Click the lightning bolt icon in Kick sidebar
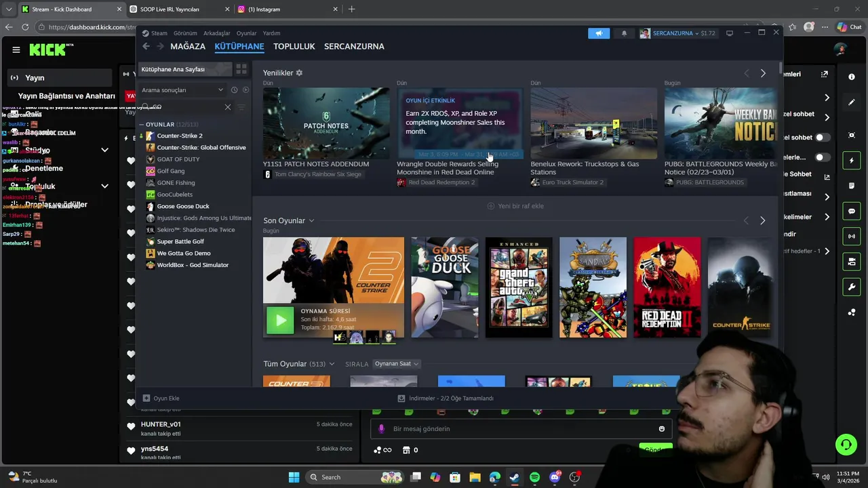 point(852,161)
